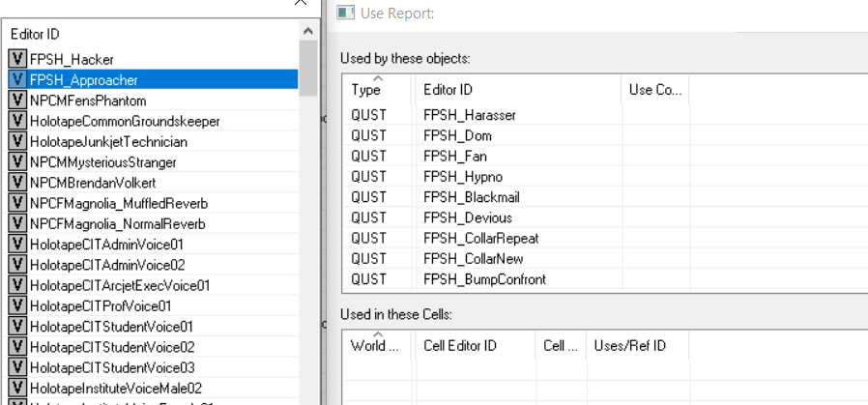This screenshot has height=405, width=868.
Task: Select the FPSH_Fan quest row
Action: (604, 156)
